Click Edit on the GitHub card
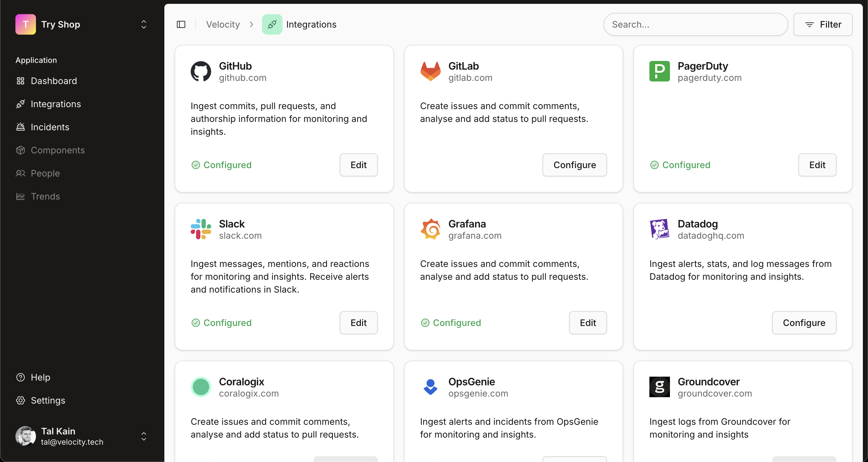The height and width of the screenshot is (462, 868). point(358,165)
